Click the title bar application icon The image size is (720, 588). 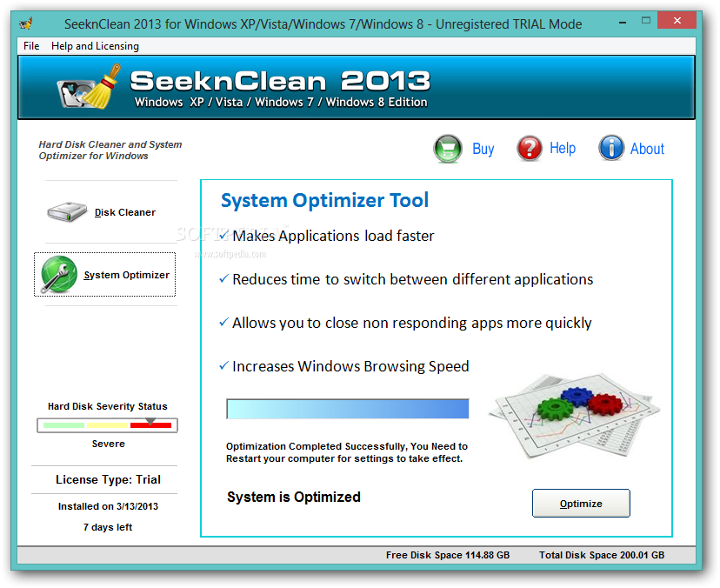pyautogui.click(x=26, y=23)
